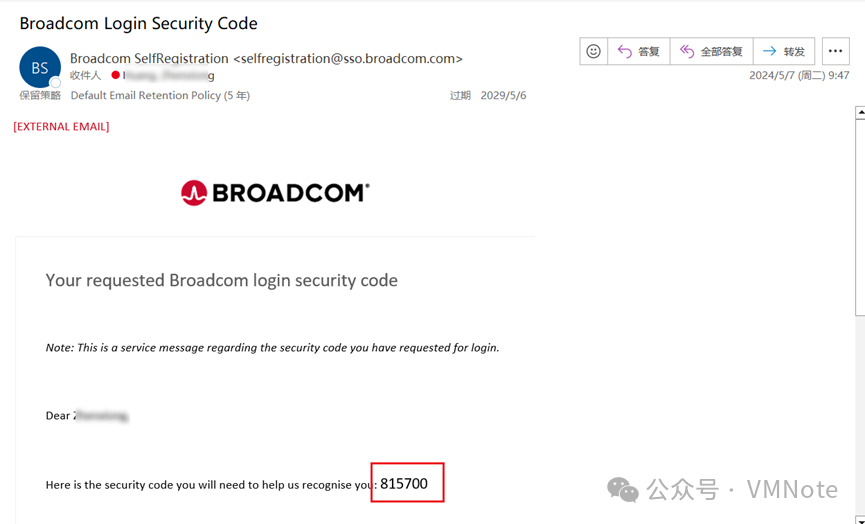The height and width of the screenshot is (524, 865).
Task: Click the recipient's red presence dot
Action: point(116,75)
